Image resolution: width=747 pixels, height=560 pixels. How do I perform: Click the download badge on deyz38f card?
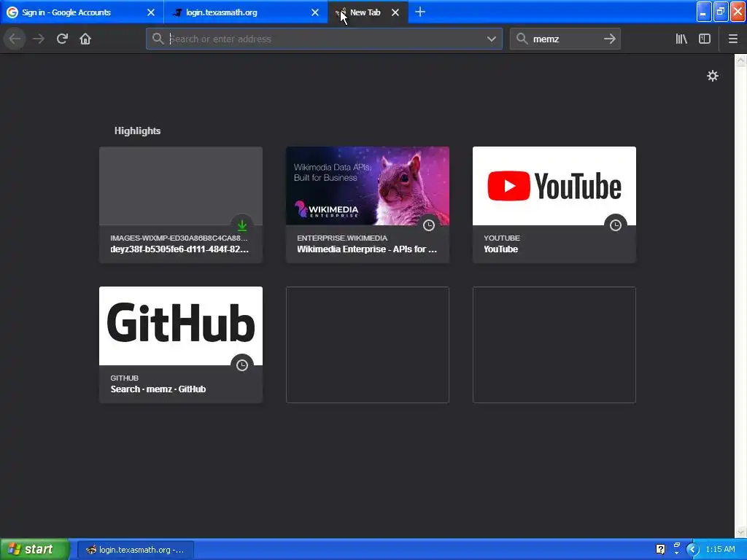click(x=242, y=225)
